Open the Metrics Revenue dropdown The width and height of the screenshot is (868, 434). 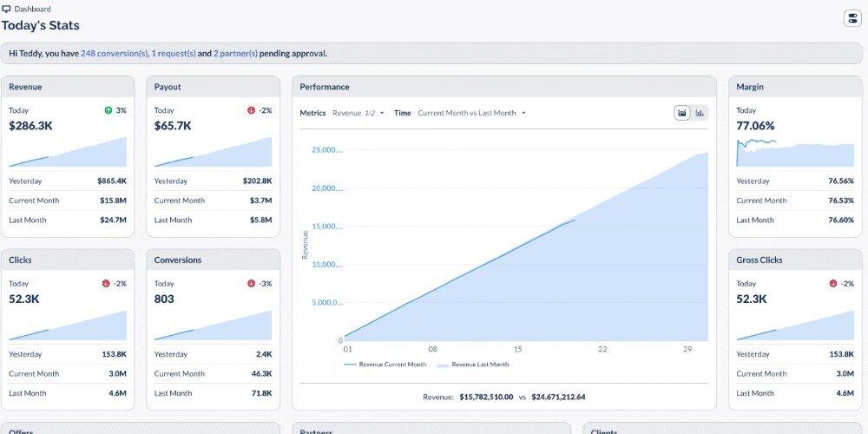(x=358, y=113)
